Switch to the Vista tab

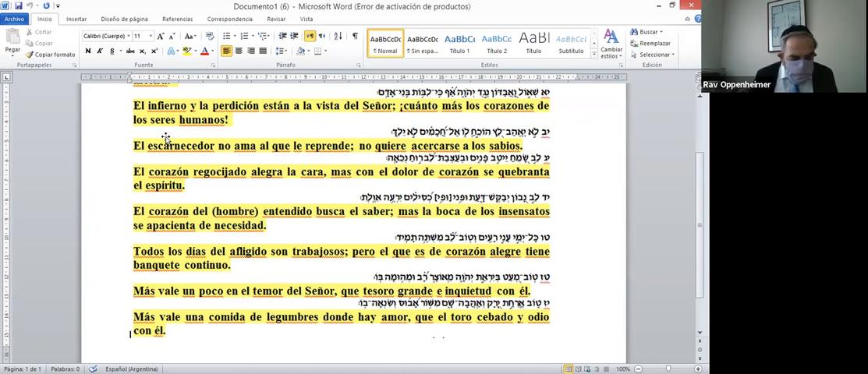[306, 19]
